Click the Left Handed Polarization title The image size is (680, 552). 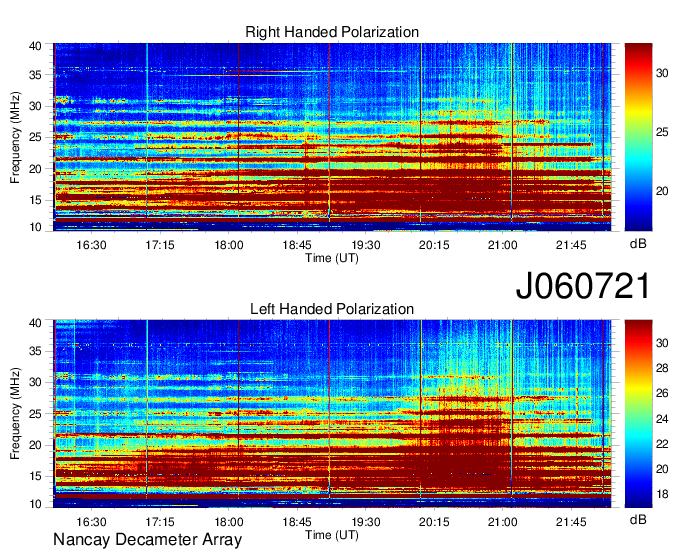coord(332,309)
